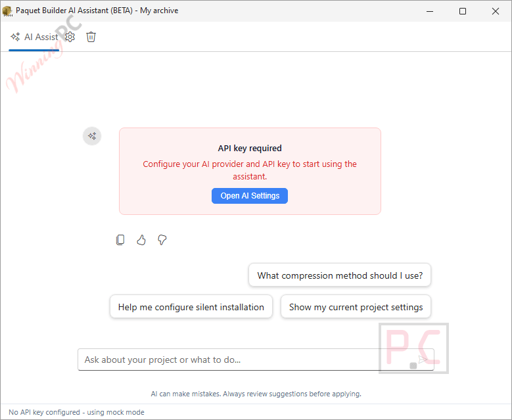Clear the chat with trash icon
Image resolution: width=512 pixels, height=420 pixels.
91,37
